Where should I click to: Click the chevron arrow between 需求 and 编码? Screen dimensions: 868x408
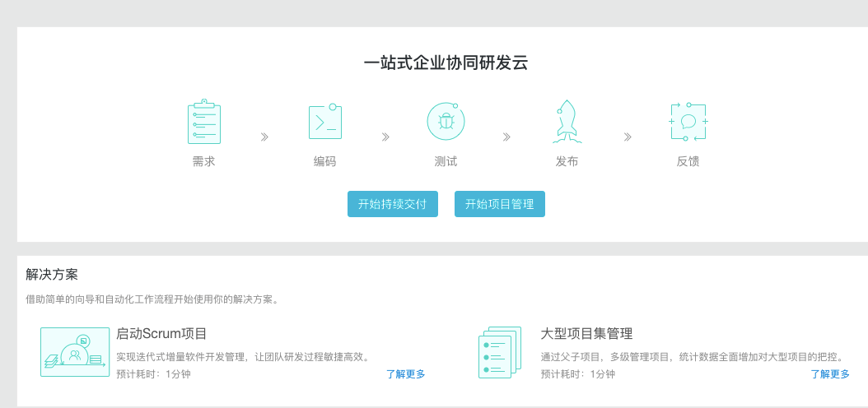click(264, 137)
